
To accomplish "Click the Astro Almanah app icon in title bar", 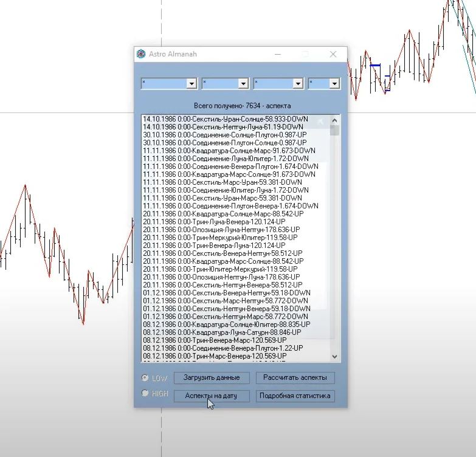I will [x=141, y=54].
